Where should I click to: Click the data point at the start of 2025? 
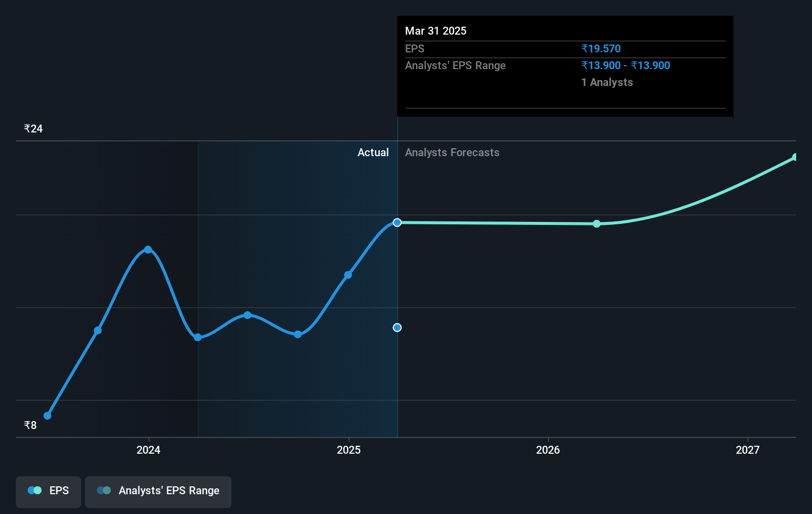pyautogui.click(x=348, y=275)
